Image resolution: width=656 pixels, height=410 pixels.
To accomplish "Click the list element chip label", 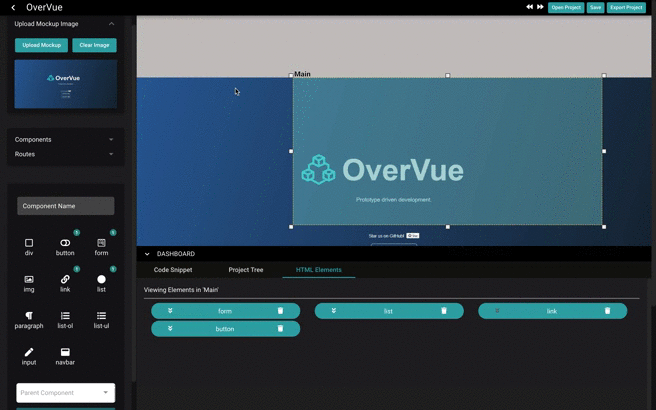I will coord(388,311).
